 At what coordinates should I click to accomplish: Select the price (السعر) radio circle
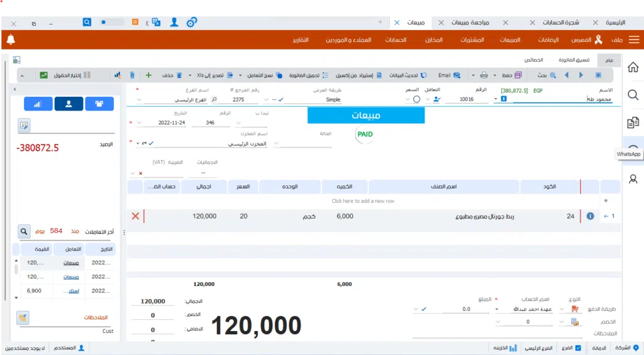pos(416,99)
